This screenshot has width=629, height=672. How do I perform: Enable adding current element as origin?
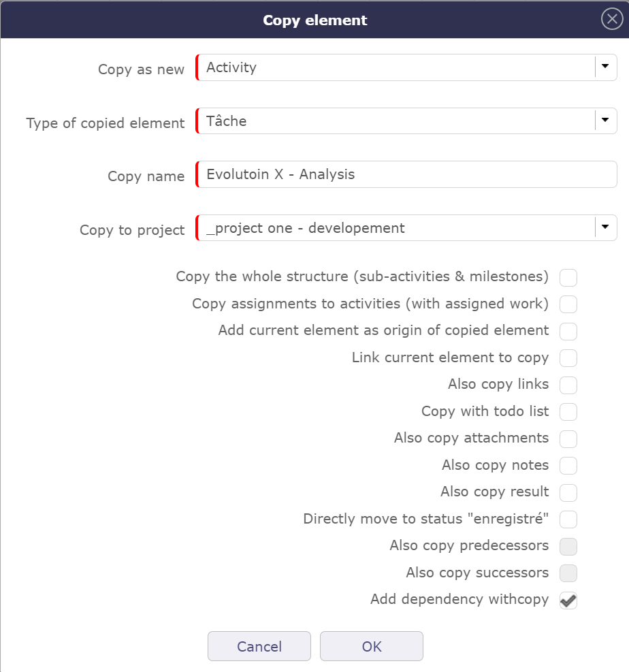568,331
